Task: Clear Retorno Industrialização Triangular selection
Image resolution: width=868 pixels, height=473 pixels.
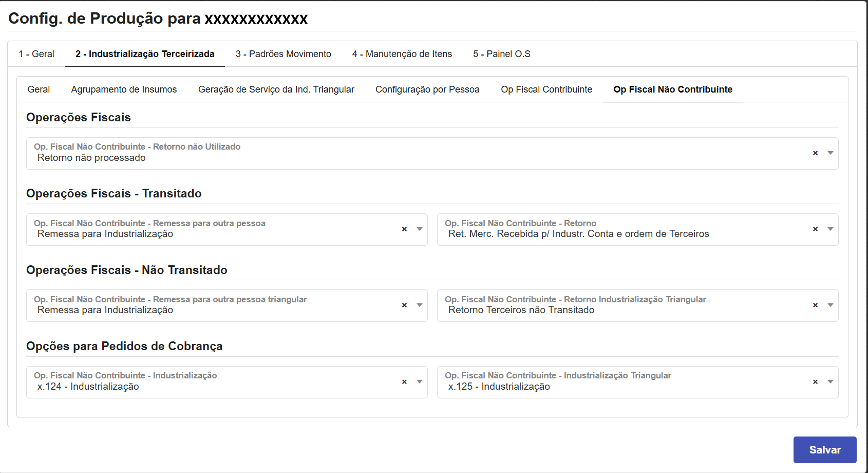Action: 815,305
